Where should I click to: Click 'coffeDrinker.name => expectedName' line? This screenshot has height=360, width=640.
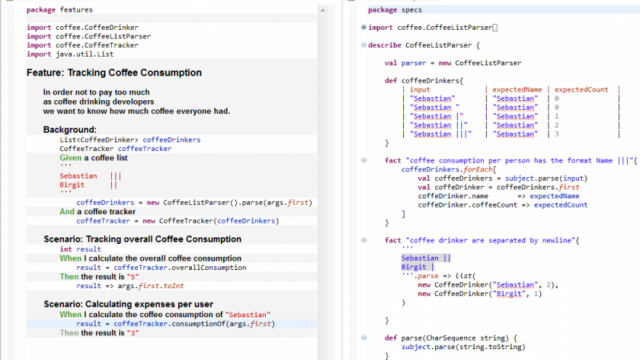[498, 196]
